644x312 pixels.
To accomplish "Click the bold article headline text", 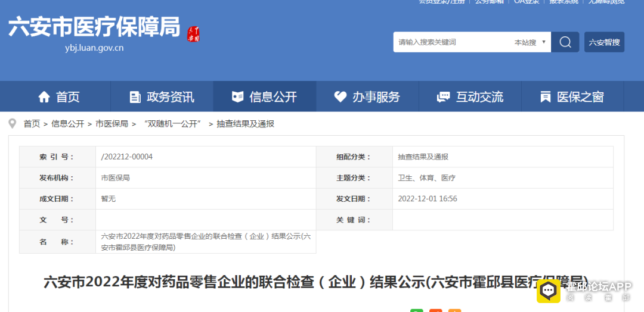I will point(315,282).
